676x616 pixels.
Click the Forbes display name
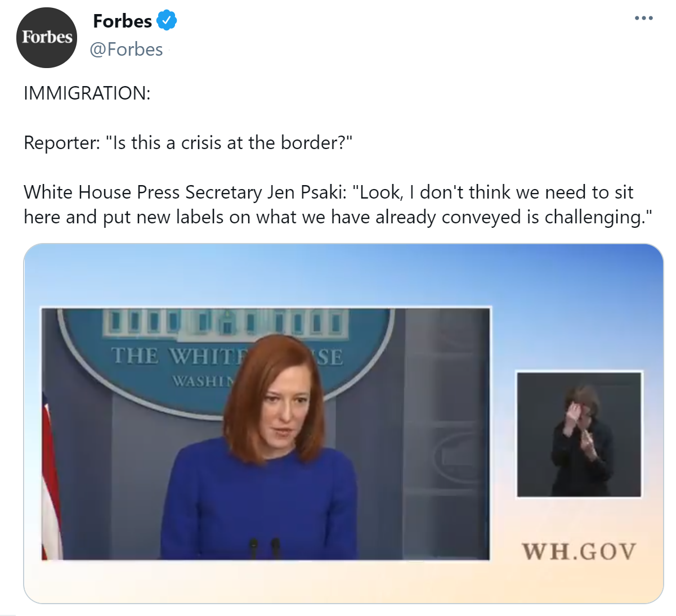tap(122, 21)
